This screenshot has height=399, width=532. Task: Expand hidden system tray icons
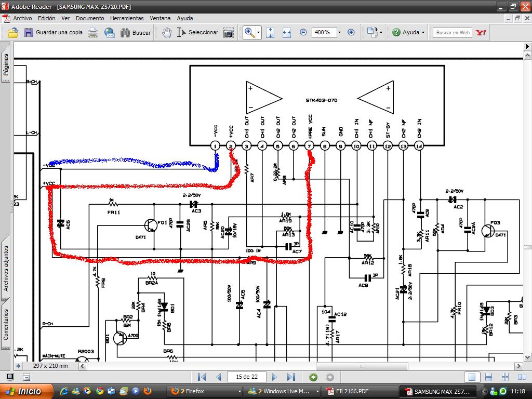tap(484, 391)
